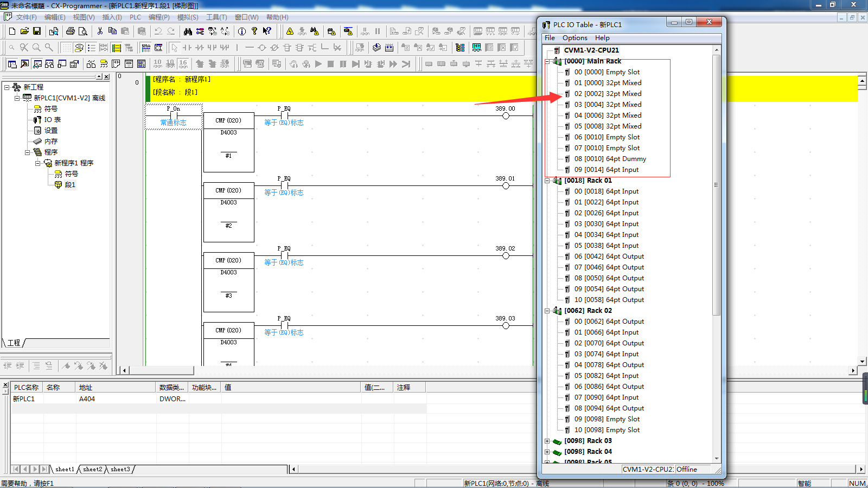Toggle the project workspace pane button
Viewport: 868px width, 488px height.
[x=12, y=64]
